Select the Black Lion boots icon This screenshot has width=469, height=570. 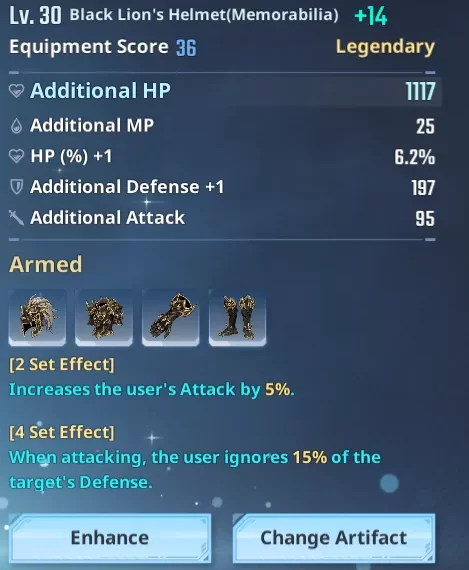237,317
